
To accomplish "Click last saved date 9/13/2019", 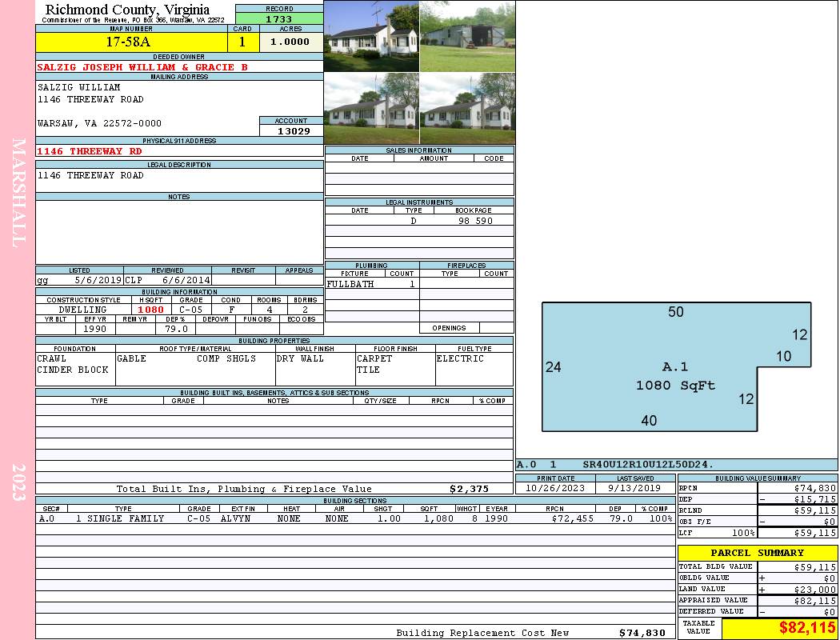I will coord(634,488).
